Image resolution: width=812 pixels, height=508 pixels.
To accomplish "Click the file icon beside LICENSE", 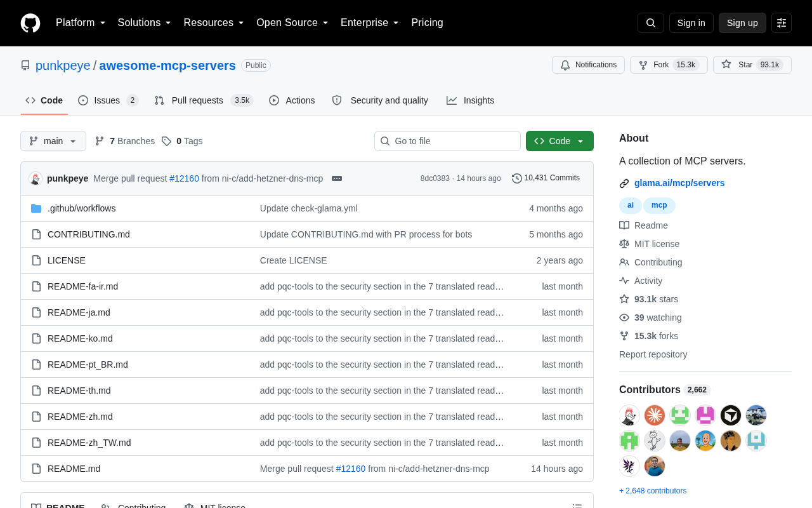I will tap(36, 260).
